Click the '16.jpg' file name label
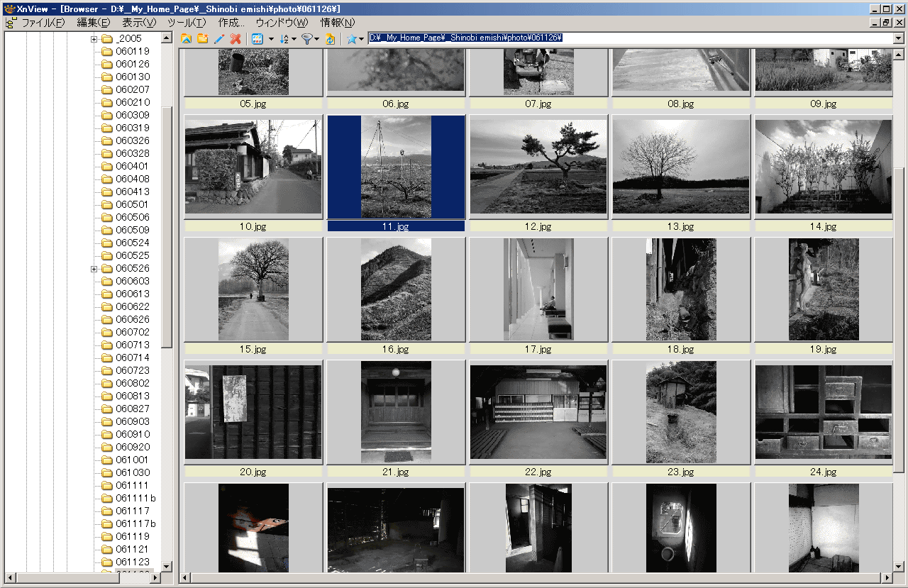Screen dimensions: 908x588 396,349
